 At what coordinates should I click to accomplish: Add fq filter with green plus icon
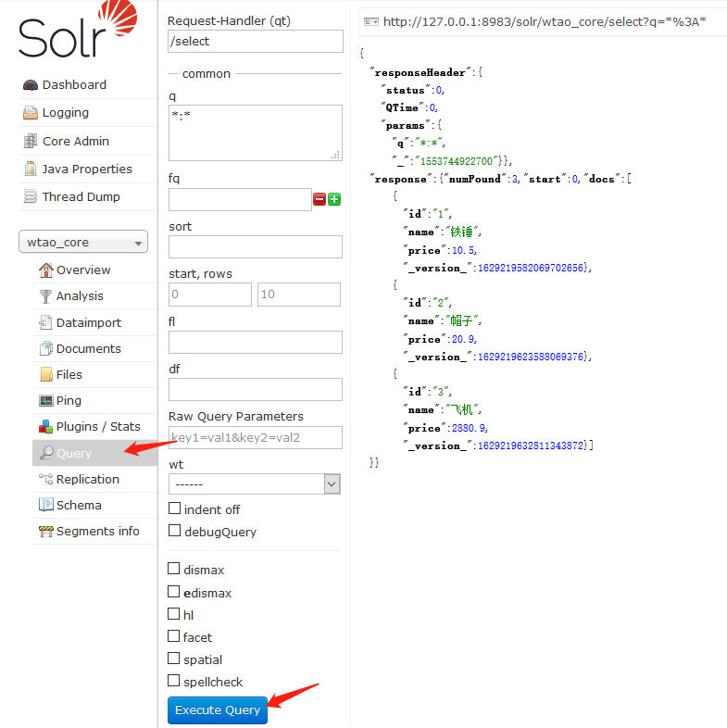pos(334,200)
